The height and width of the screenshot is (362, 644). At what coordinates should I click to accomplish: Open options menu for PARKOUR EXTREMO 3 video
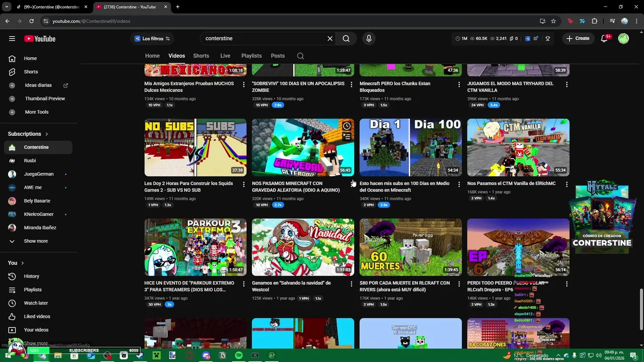coord(244,284)
